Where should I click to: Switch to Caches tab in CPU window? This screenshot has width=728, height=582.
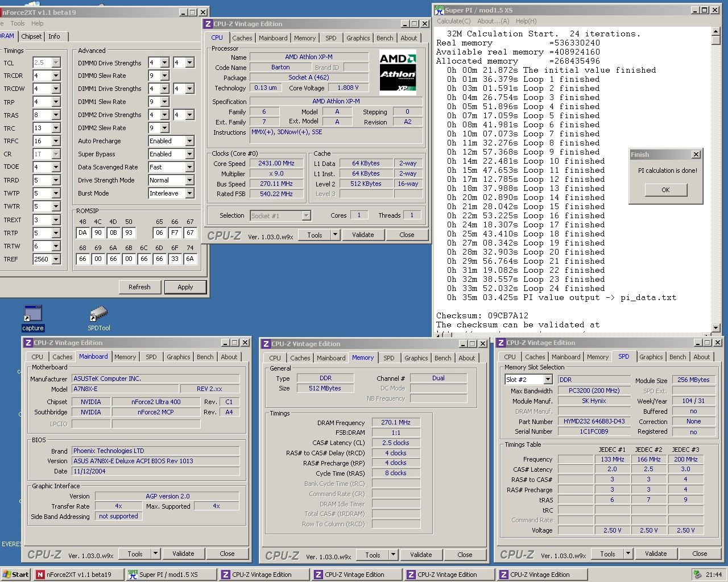click(242, 38)
